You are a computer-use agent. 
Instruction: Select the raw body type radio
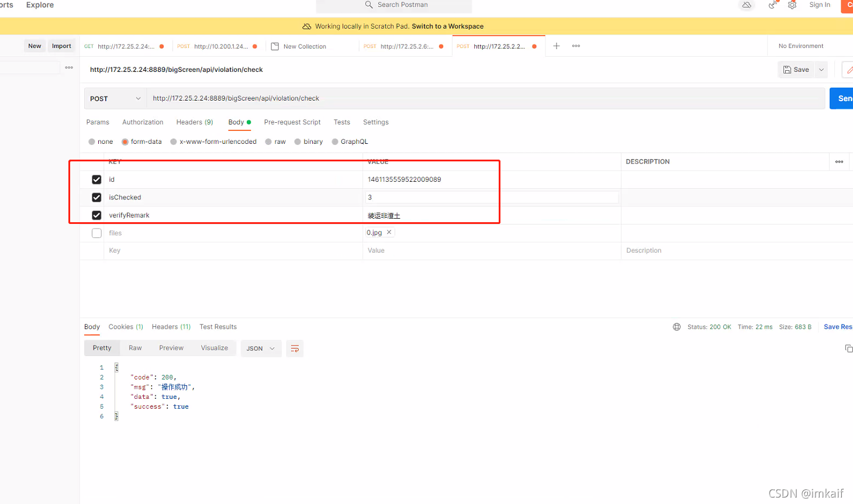pyautogui.click(x=268, y=141)
